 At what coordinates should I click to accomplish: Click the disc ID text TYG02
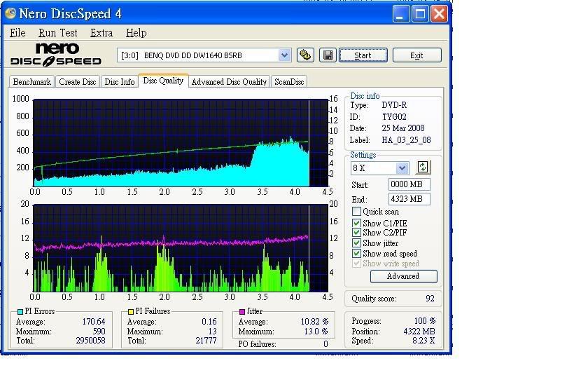(x=394, y=117)
